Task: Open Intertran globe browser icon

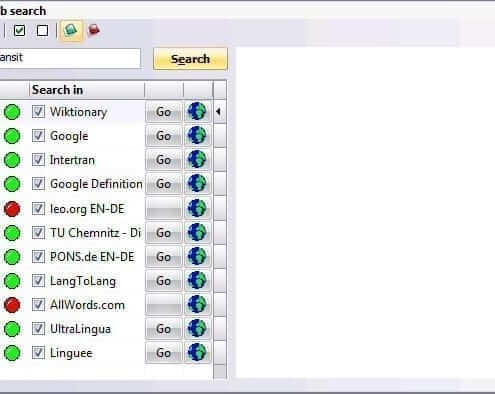Action: click(x=197, y=159)
